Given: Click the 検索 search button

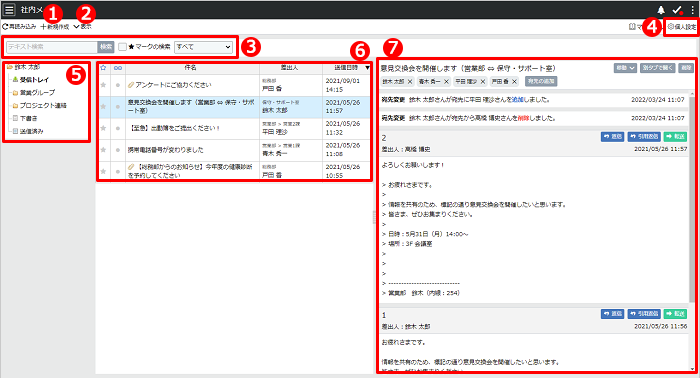Looking at the screenshot, I should [106, 47].
